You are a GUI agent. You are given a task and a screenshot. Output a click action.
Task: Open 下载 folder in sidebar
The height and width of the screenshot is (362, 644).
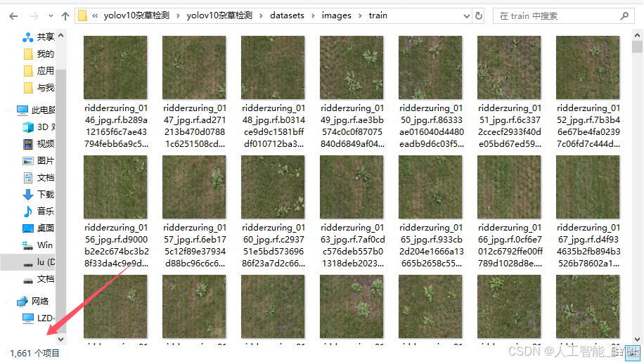[x=38, y=194]
